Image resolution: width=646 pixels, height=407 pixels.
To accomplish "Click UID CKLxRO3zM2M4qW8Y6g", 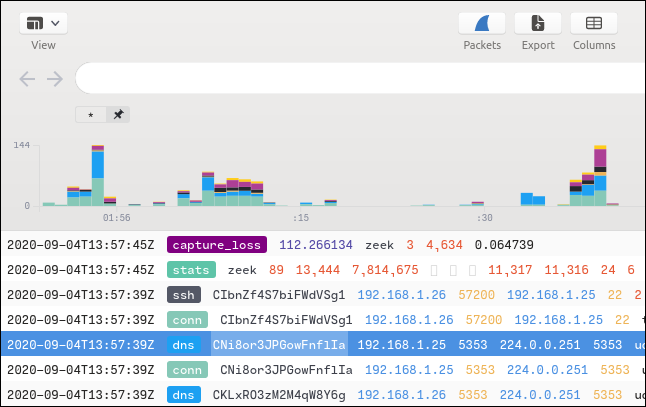I will coord(279,395).
